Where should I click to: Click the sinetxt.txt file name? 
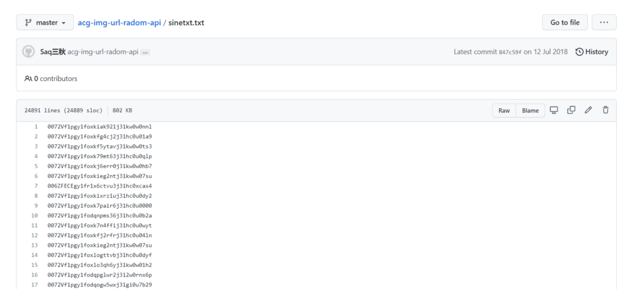[186, 23]
